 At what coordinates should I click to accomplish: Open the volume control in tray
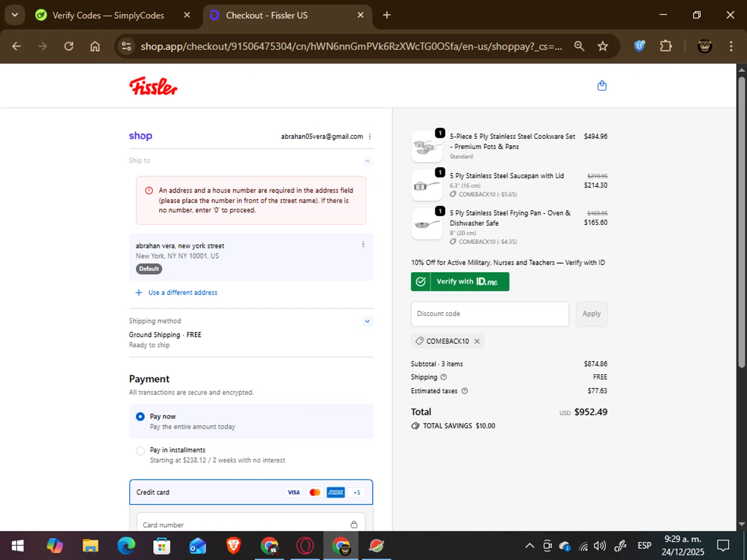pos(600,546)
